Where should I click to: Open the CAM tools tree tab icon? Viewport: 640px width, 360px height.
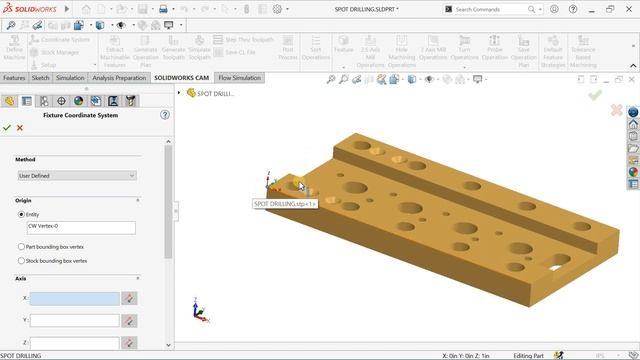pyautogui.click(x=130, y=101)
